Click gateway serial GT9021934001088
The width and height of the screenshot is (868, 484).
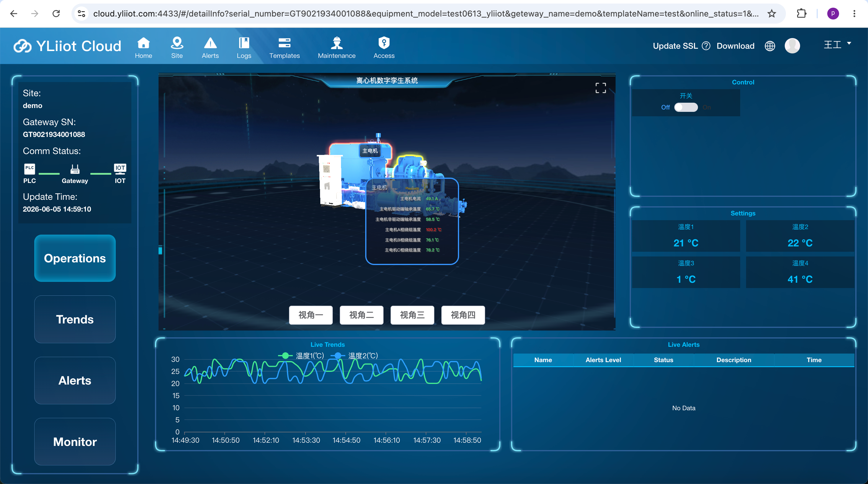point(54,134)
